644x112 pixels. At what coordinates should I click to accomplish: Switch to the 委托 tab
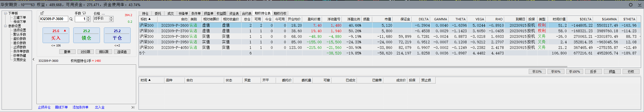point(158,13)
